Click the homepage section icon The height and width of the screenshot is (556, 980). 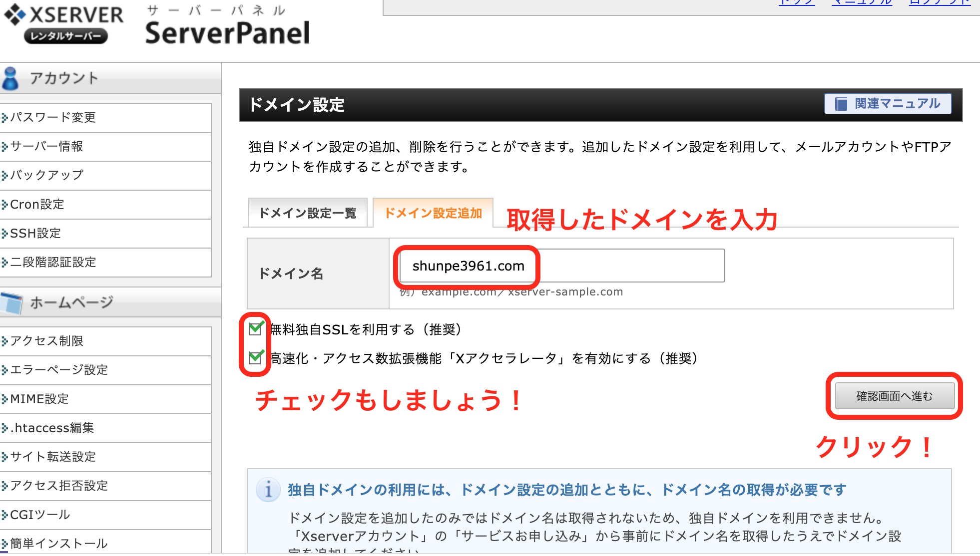click(11, 303)
